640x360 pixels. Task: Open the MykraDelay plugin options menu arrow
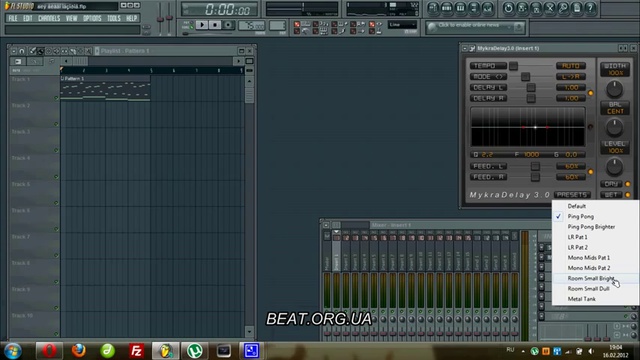[464, 48]
